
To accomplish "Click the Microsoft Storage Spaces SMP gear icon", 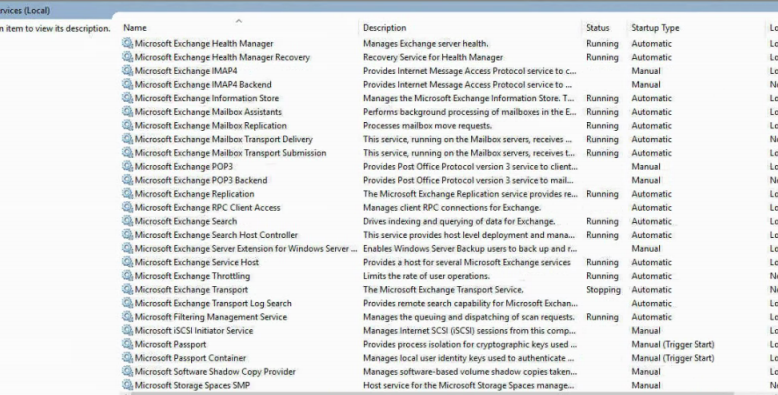I will pos(128,385).
